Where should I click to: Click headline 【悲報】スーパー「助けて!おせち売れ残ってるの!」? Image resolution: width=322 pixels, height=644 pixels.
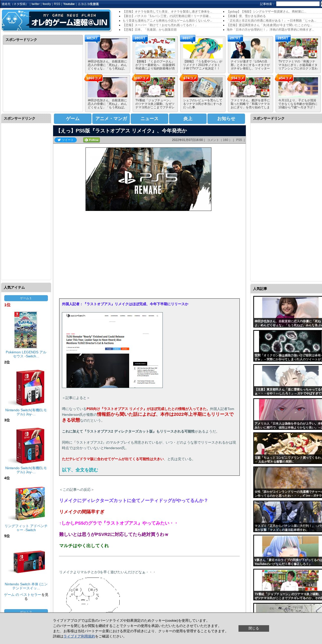tap(160, 25)
